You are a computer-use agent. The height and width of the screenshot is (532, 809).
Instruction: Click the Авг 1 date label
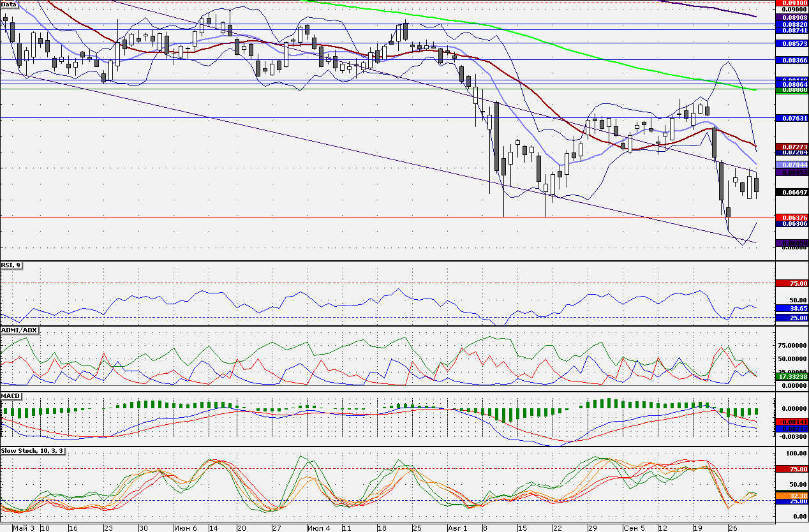[x=457, y=528]
